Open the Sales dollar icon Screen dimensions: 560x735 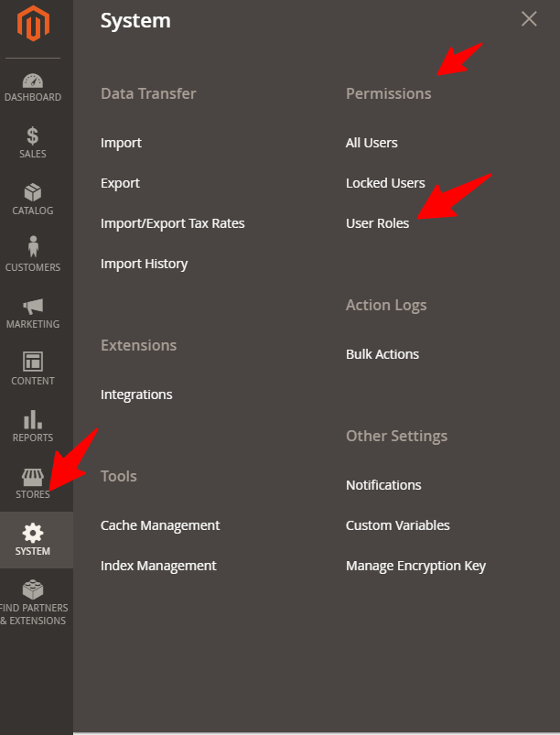pos(33,136)
